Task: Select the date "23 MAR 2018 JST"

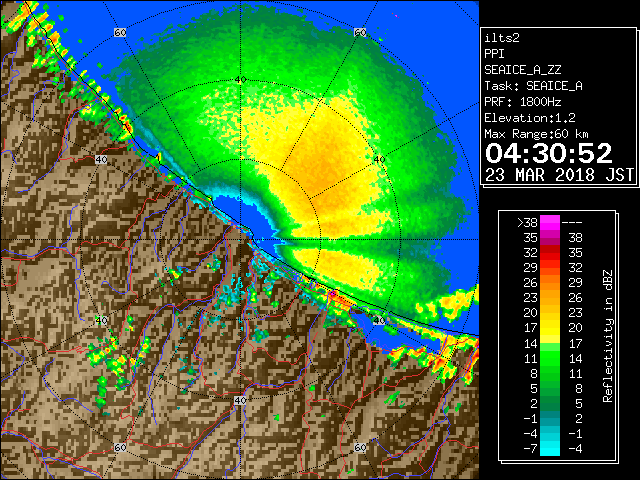Action: [559, 175]
